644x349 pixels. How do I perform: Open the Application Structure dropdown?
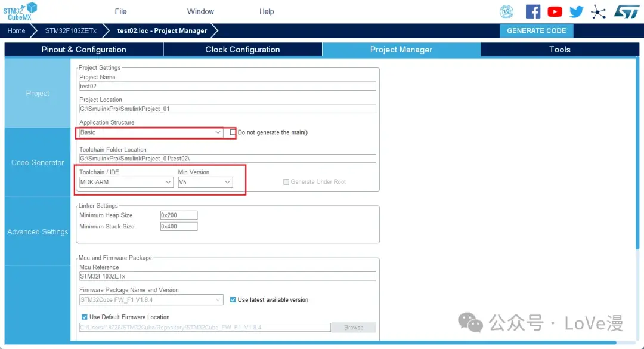(x=151, y=132)
